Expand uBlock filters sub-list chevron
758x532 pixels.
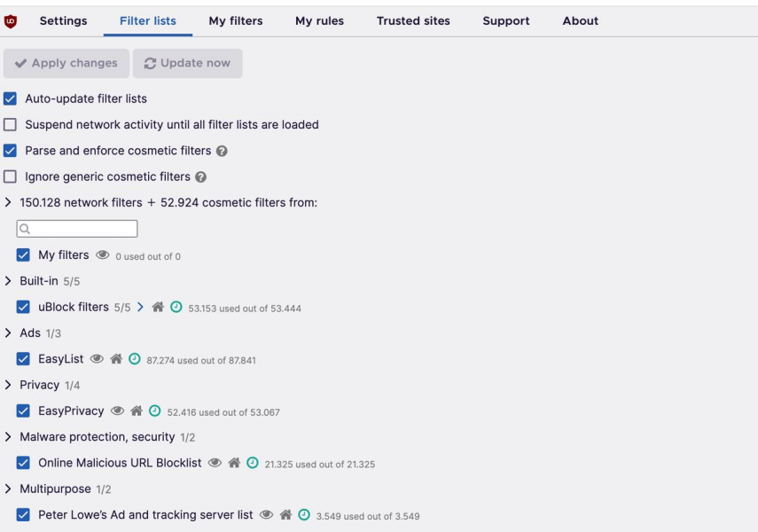140,307
